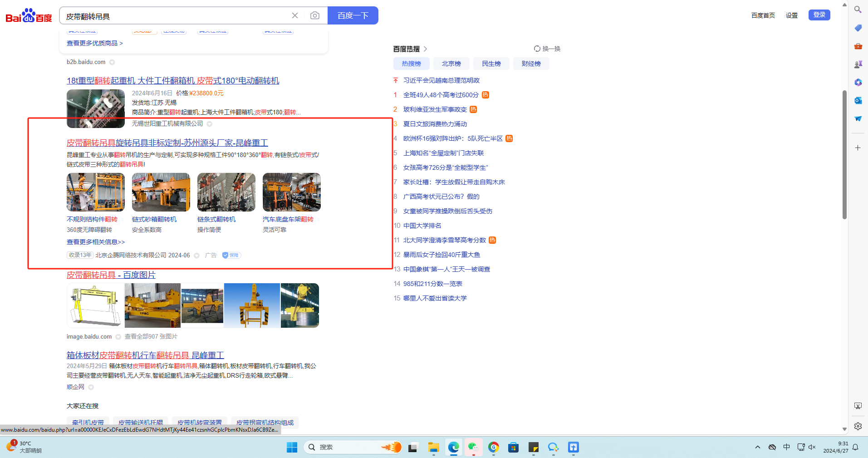Image resolution: width=868 pixels, height=458 pixels.
Task: Click the 百度一下 search button
Action: click(353, 16)
